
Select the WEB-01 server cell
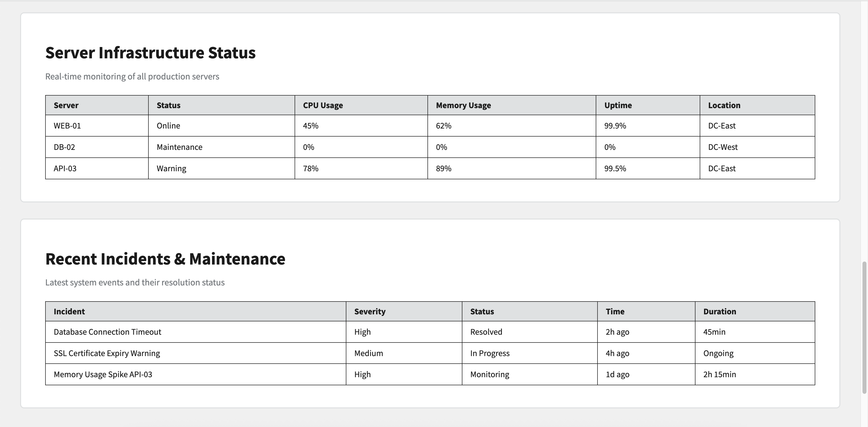coord(67,126)
